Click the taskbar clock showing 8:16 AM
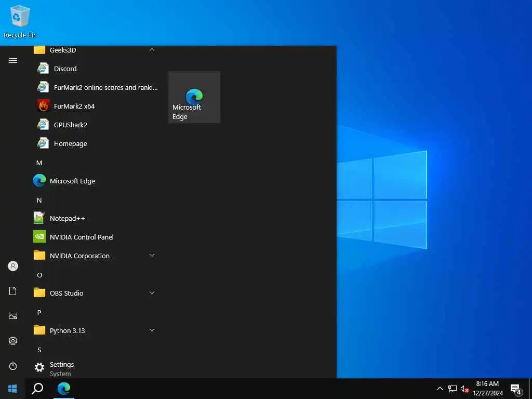 pos(488,389)
